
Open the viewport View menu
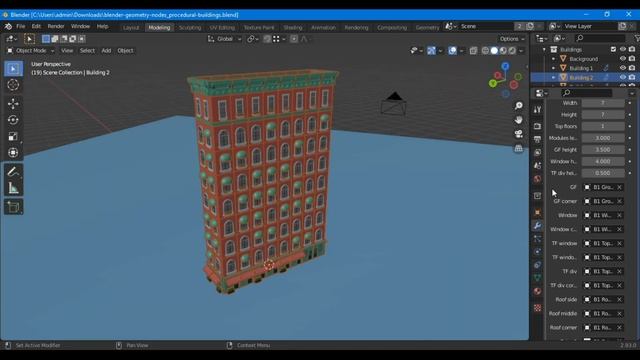point(67,51)
